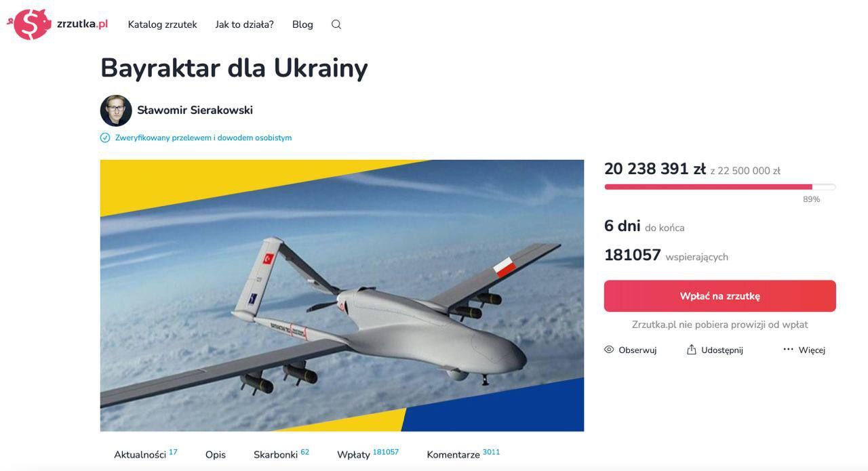Click the organizer name Sławomir Sierakowski

(195, 110)
